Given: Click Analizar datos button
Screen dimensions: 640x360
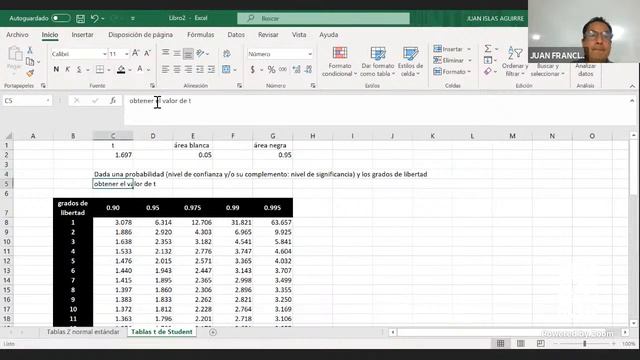Looking at the screenshot, I should click(585, 70).
